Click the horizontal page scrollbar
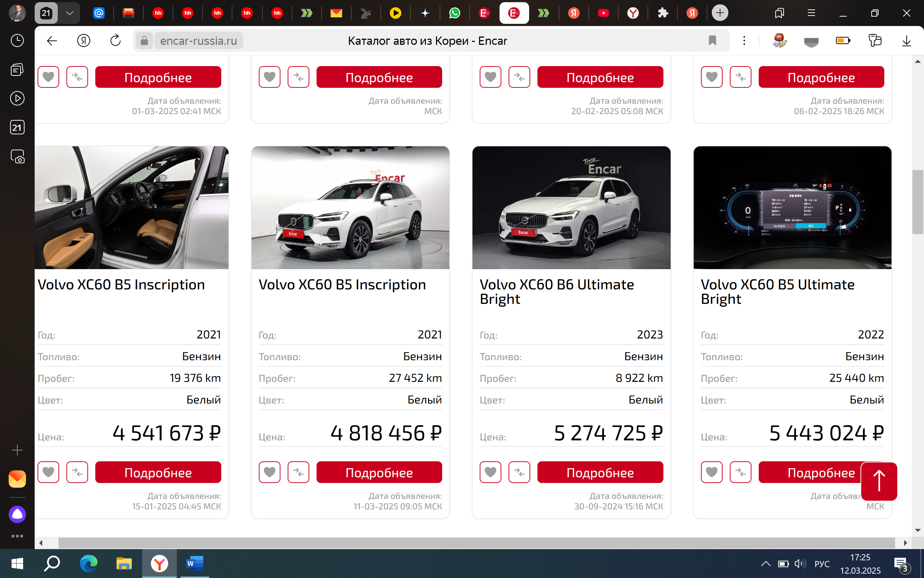Image resolution: width=924 pixels, height=578 pixels. point(476,543)
